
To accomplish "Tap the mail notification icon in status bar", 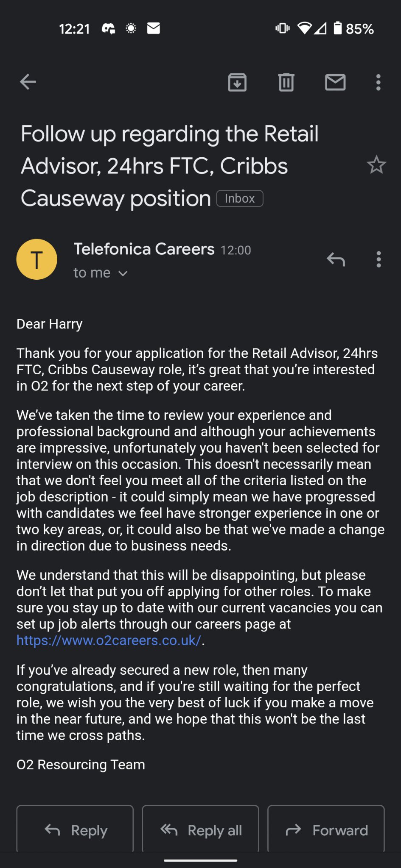I will [153, 28].
